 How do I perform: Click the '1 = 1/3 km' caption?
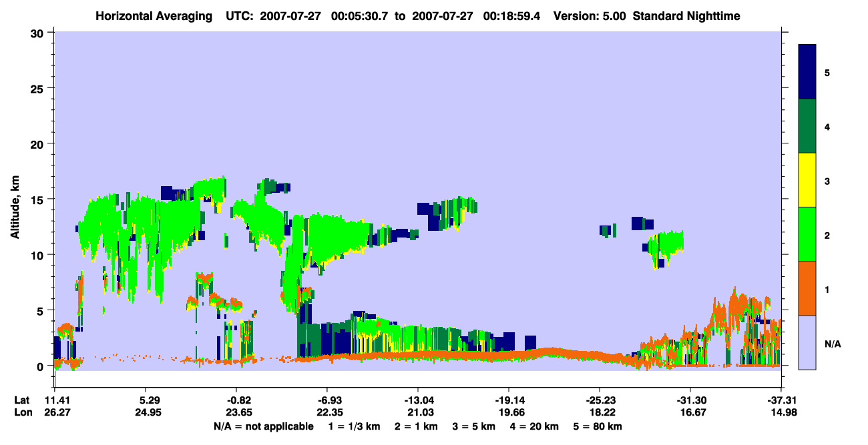pyautogui.click(x=356, y=426)
